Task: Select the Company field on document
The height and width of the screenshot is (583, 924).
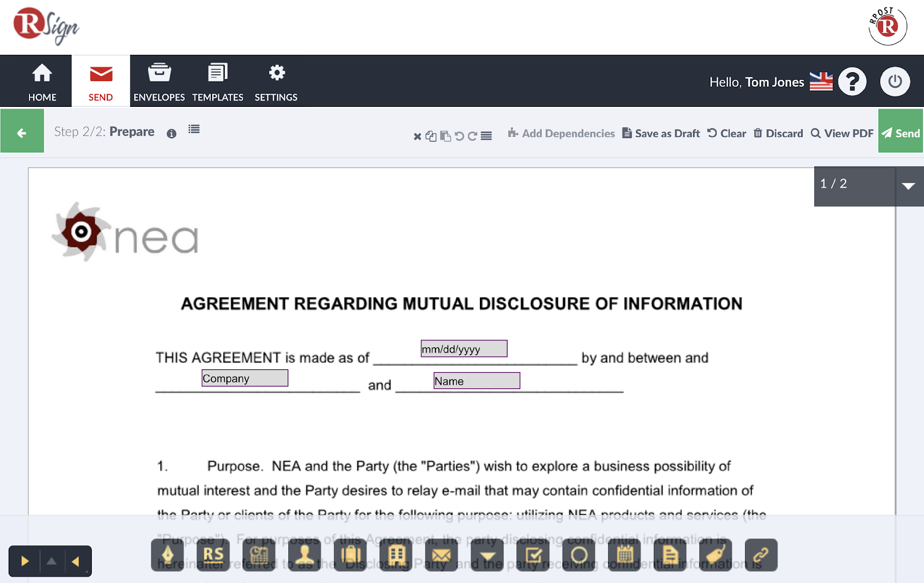Action: [245, 378]
